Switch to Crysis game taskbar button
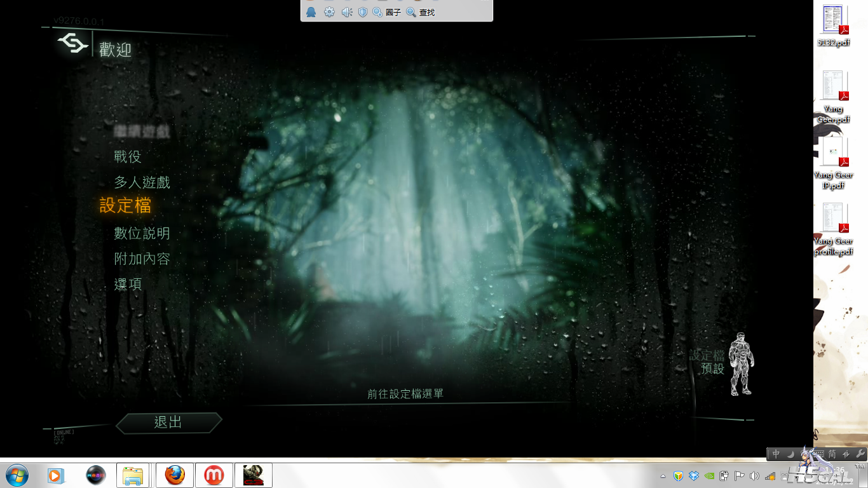Screen dimensions: 868x488 click(x=254, y=475)
